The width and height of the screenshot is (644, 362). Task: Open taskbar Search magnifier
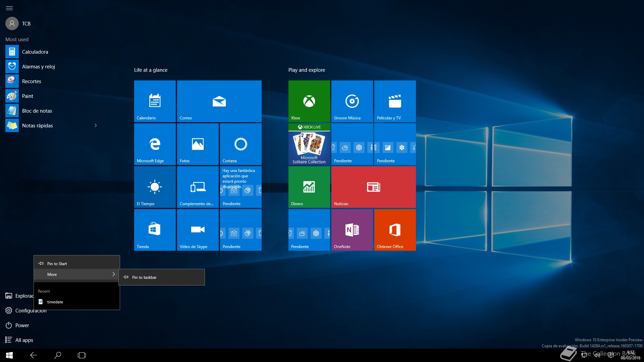pyautogui.click(x=58, y=355)
